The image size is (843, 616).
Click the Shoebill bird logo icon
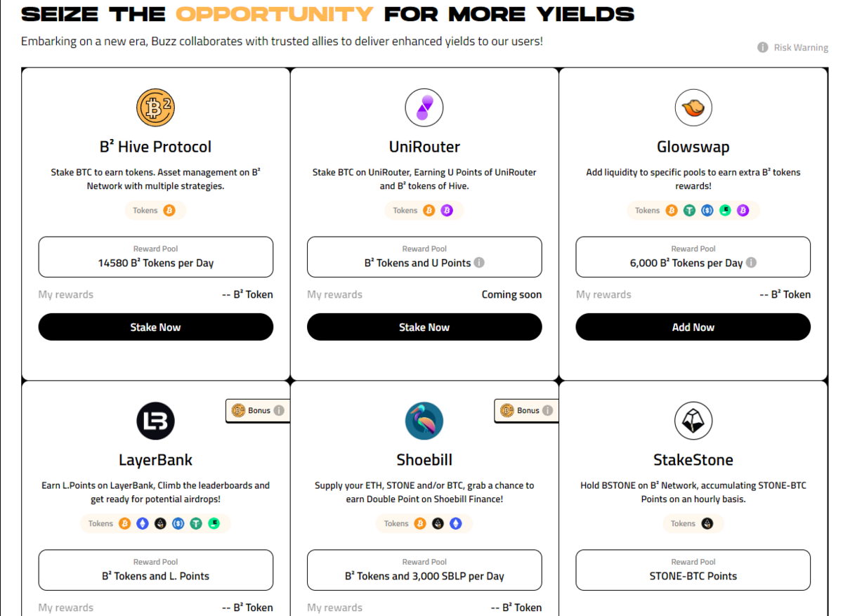[424, 421]
